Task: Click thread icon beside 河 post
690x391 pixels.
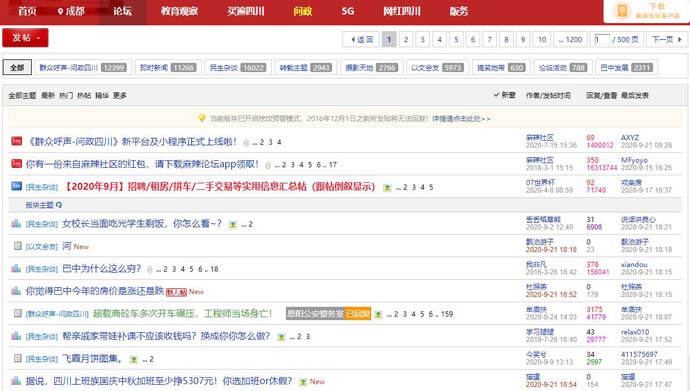Action: coord(17,246)
